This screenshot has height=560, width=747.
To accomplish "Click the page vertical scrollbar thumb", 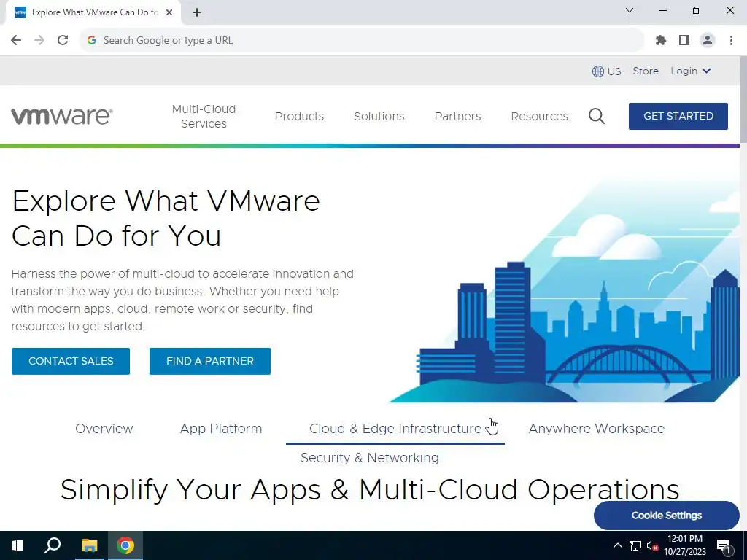I will (x=743, y=99).
